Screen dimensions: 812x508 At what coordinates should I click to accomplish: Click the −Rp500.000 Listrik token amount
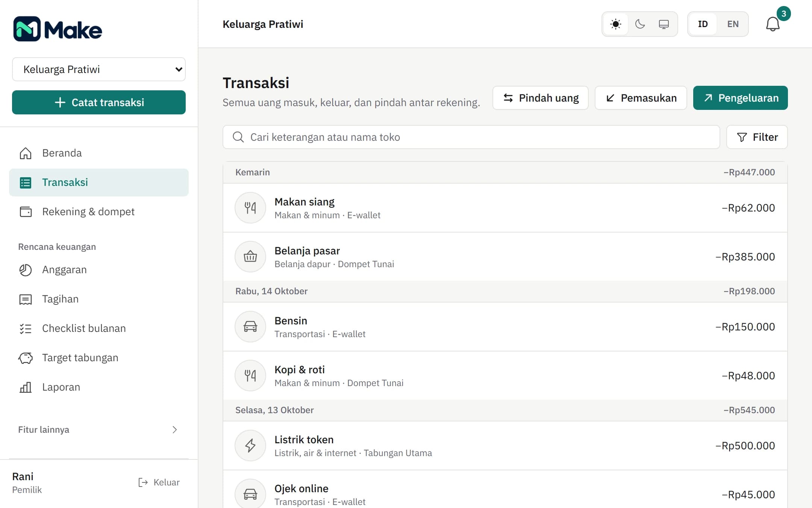click(745, 446)
